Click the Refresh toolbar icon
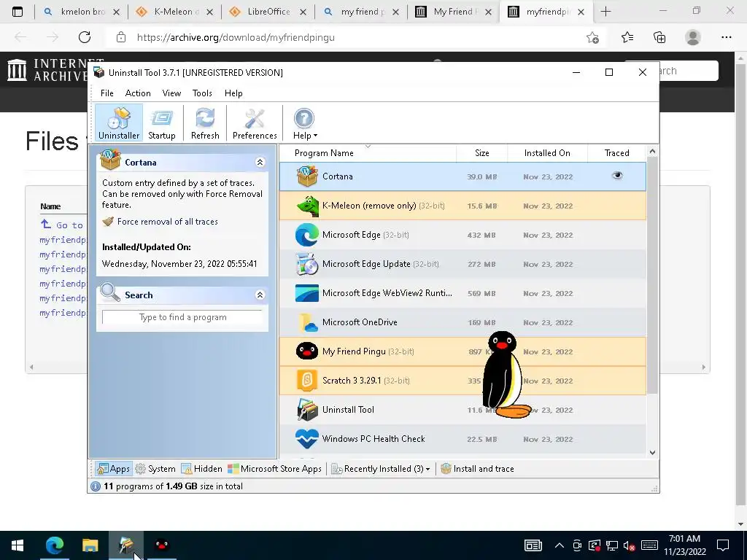 coord(205,122)
